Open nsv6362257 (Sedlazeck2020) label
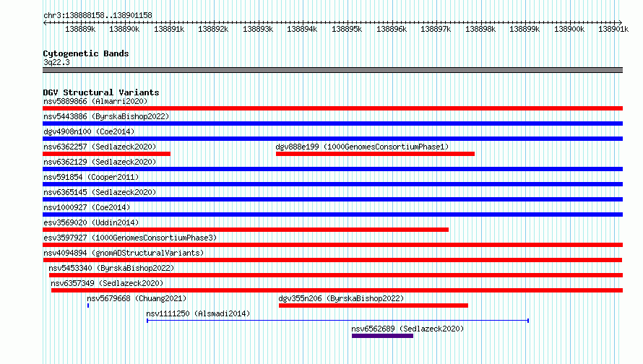The image size is (643, 364). click(100, 147)
